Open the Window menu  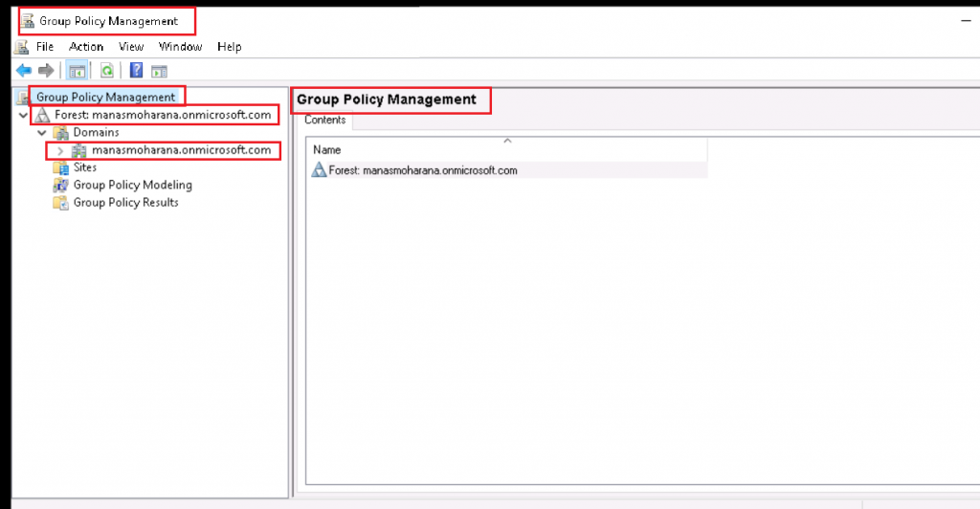[180, 46]
